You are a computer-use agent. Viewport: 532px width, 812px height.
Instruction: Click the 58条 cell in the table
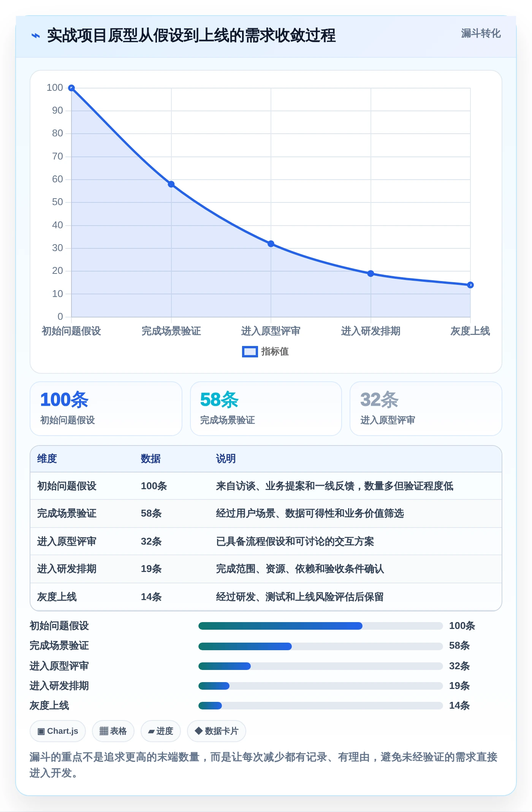pos(151,513)
